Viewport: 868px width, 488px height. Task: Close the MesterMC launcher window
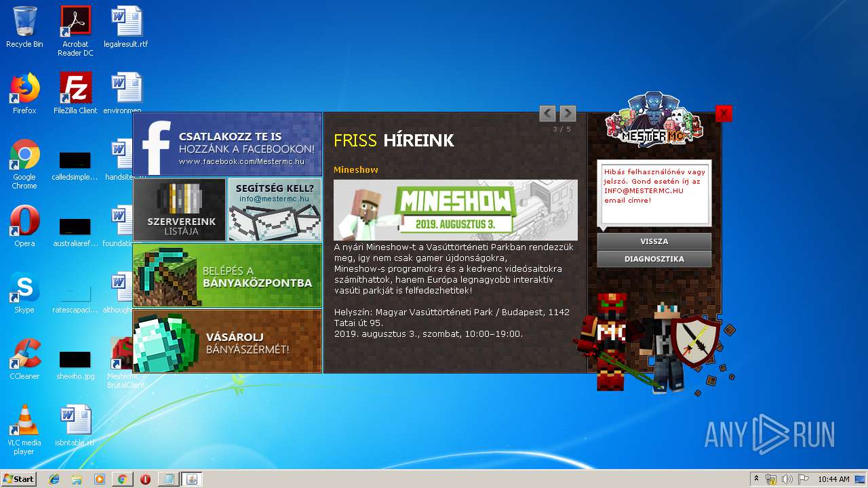pos(724,113)
